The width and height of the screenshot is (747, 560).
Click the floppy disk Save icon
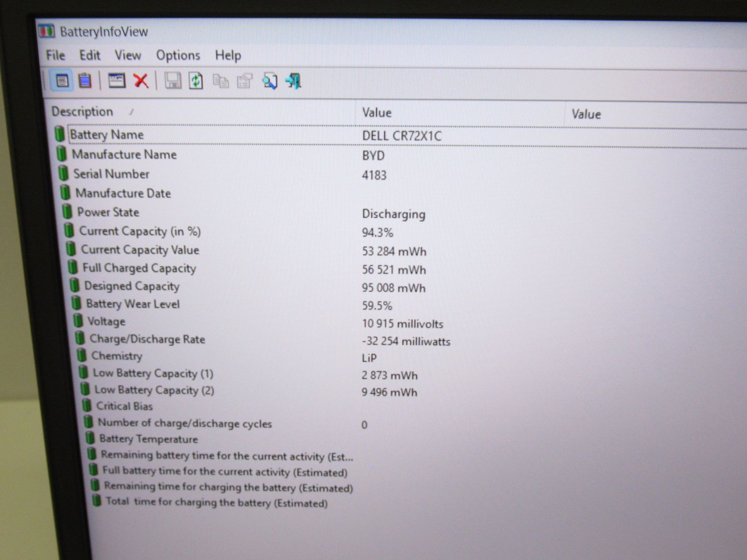[173, 81]
